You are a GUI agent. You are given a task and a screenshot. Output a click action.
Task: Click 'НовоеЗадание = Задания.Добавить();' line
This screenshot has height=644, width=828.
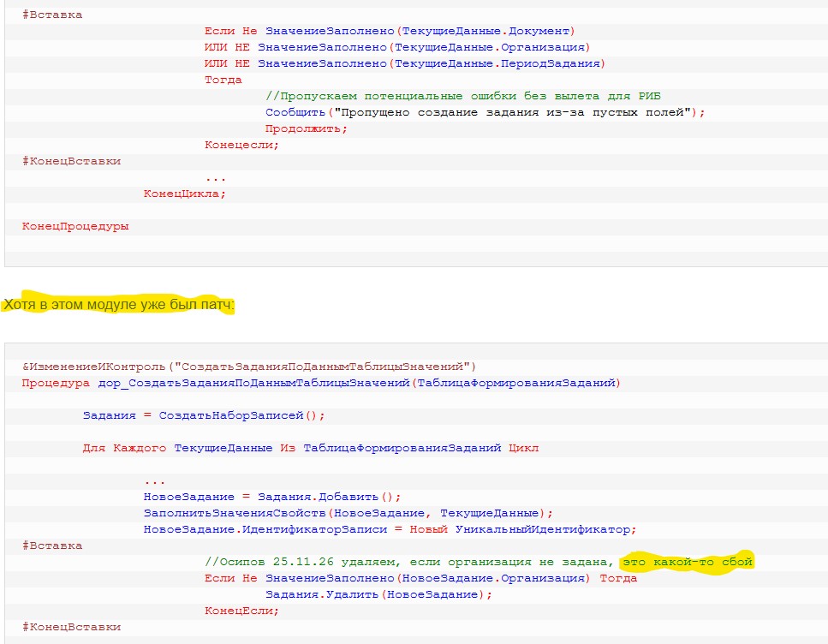[272, 498]
